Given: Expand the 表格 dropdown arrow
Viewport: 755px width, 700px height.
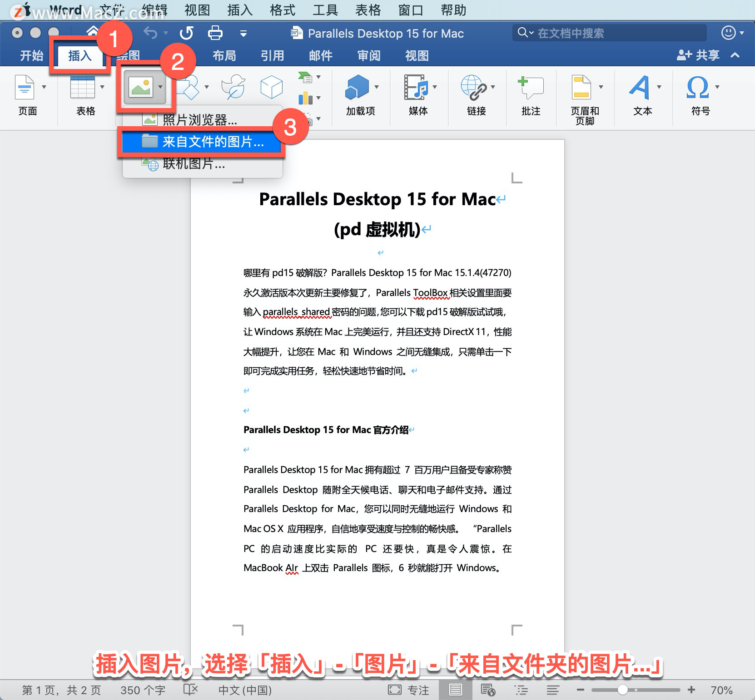Looking at the screenshot, I should tap(102, 87).
